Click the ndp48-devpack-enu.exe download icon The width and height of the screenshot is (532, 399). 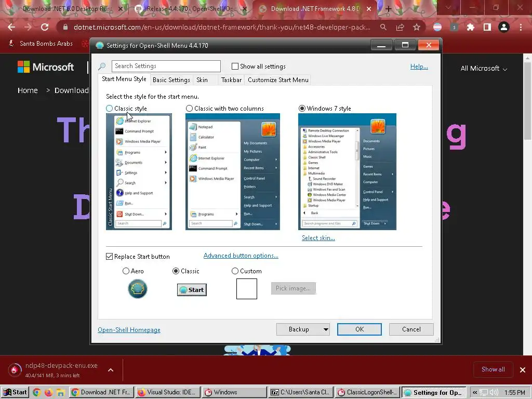coord(14,370)
